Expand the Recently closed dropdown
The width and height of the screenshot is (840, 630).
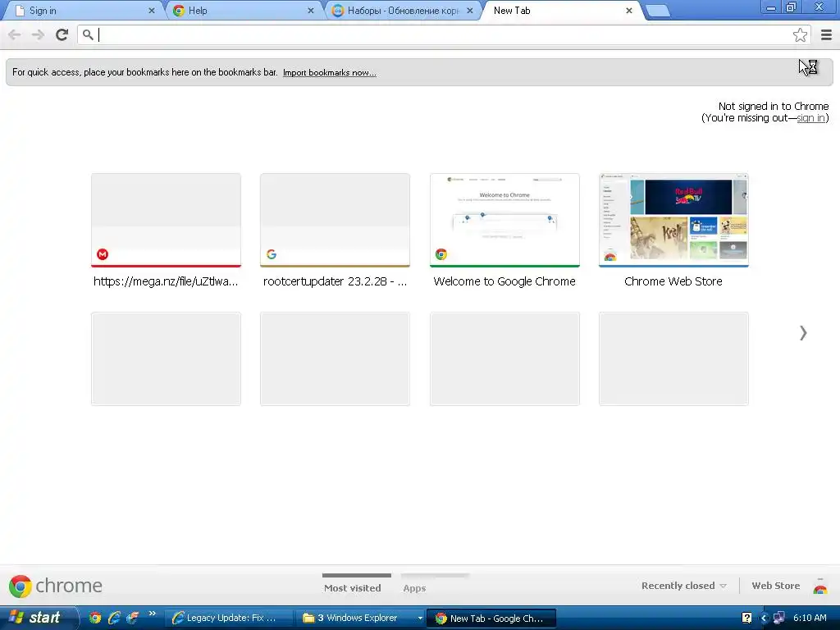pos(683,586)
